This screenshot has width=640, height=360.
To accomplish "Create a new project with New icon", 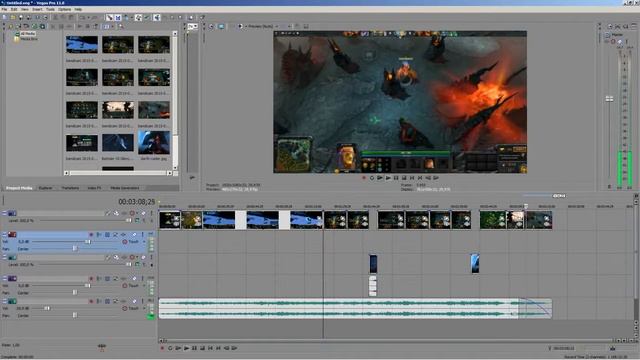I will (4, 18).
